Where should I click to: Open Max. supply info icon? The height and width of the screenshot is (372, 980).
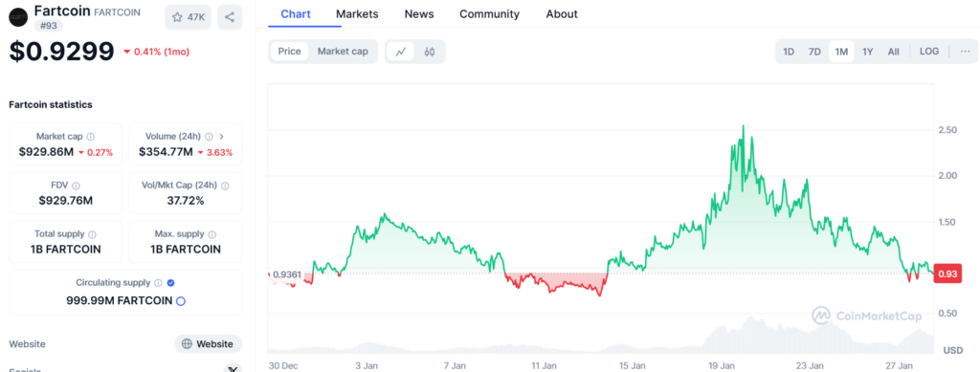212,234
